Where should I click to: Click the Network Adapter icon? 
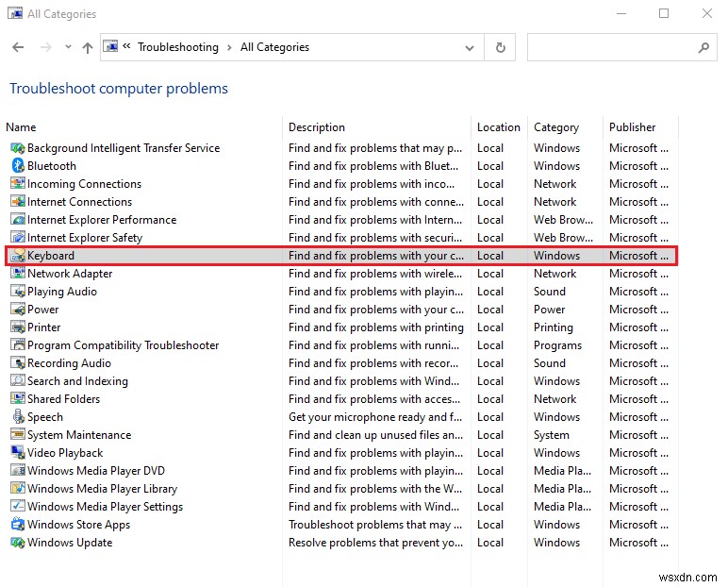click(18, 274)
